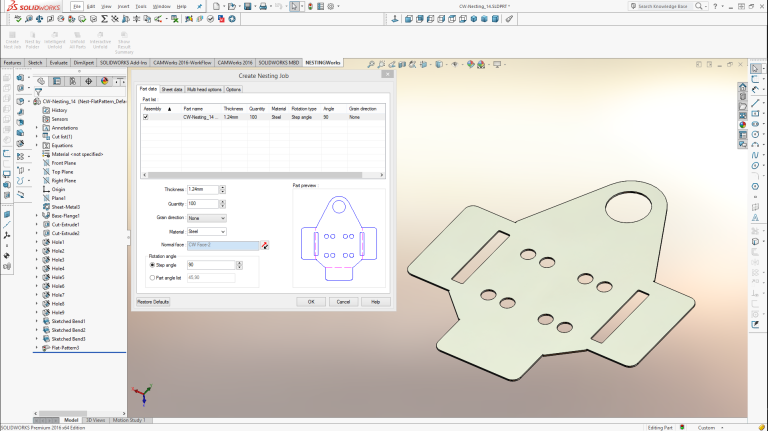Open the Tools menu

click(141, 6)
